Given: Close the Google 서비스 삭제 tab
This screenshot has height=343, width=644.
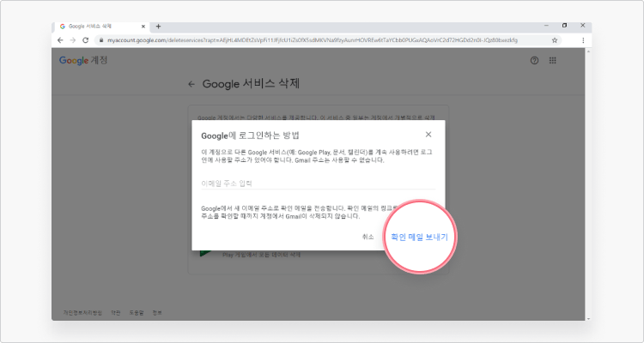Looking at the screenshot, I should click(143, 27).
